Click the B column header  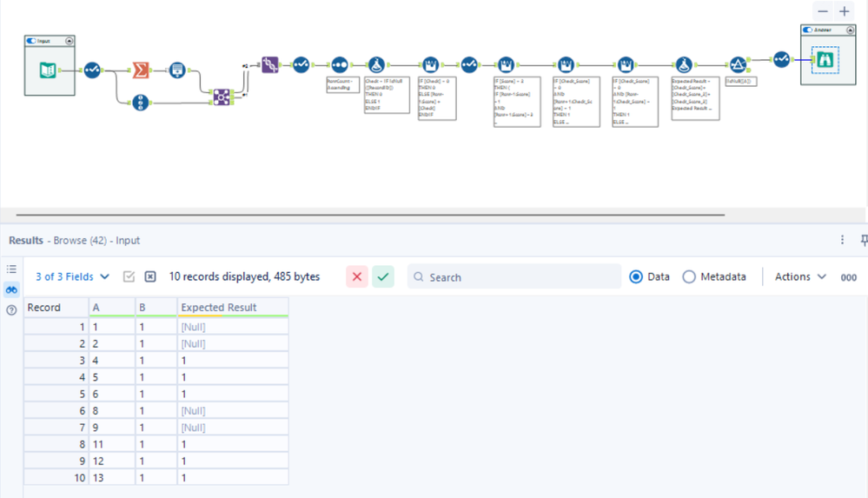coord(156,308)
